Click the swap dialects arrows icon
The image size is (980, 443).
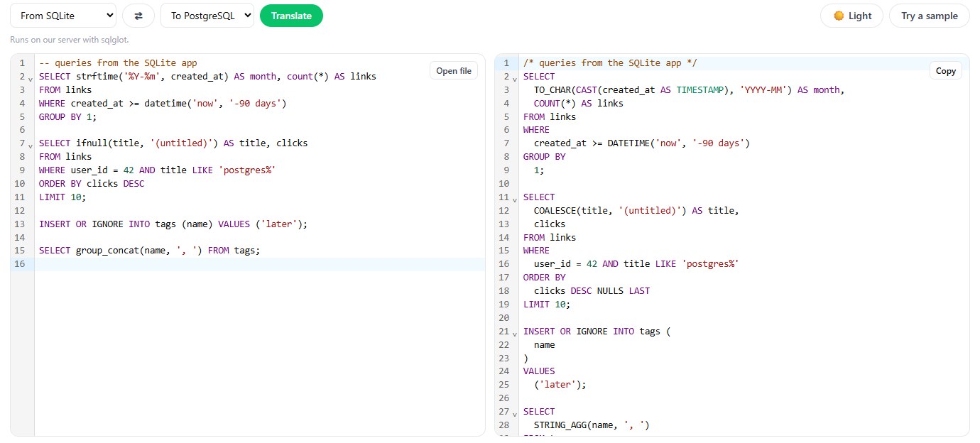(x=138, y=16)
